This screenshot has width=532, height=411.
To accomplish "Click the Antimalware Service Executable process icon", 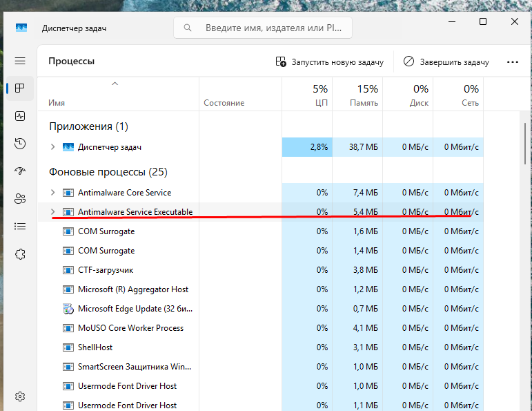I will coord(68,212).
